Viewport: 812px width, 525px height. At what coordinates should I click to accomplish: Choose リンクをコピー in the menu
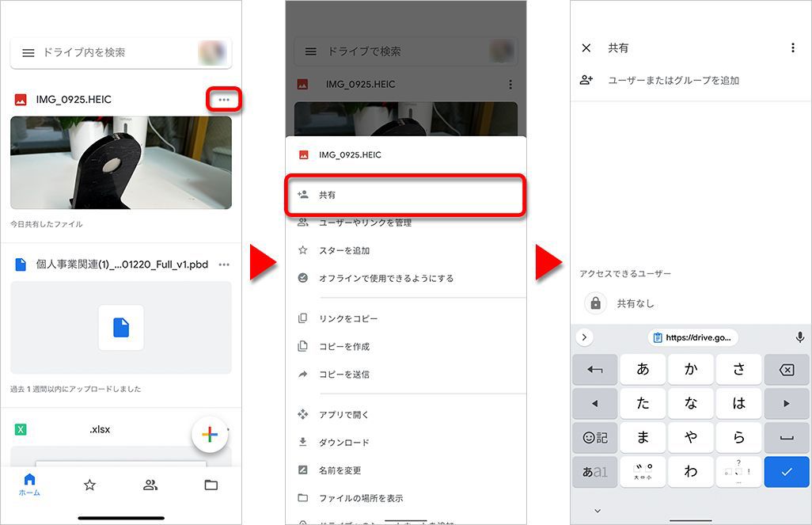(405, 318)
